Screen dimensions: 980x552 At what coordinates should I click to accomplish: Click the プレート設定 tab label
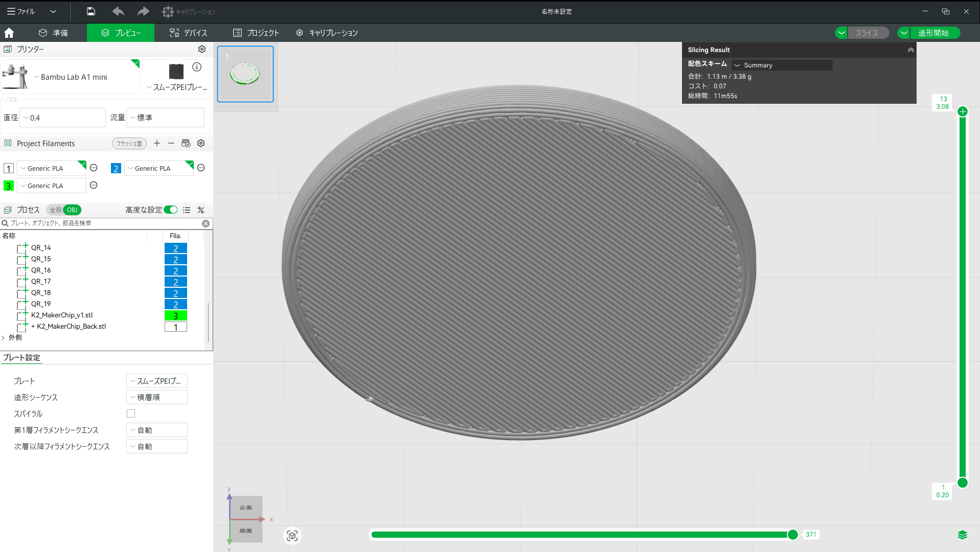[x=21, y=357]
